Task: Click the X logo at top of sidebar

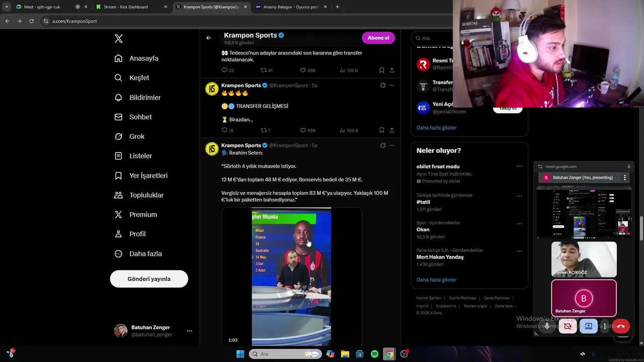Action: coord(119,39)
